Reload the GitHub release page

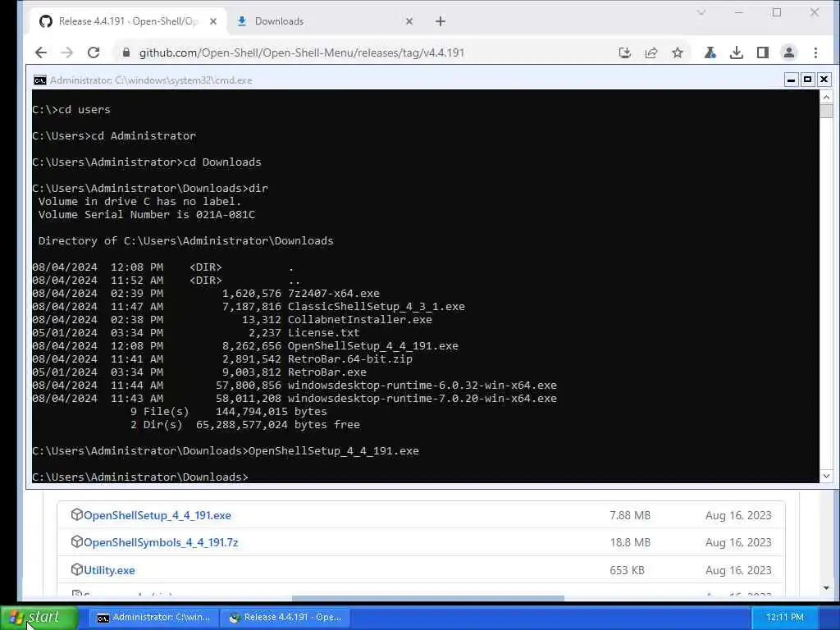94,52
